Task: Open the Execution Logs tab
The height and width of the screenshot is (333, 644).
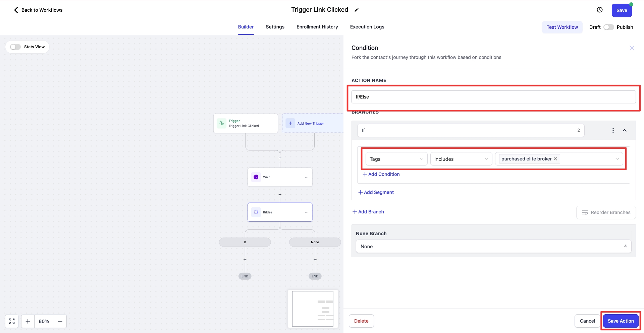Action: point(367,27)
